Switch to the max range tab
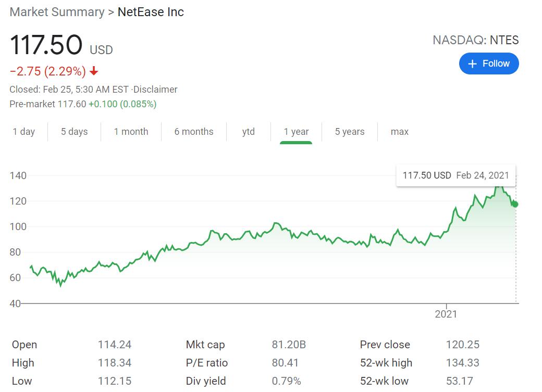Viewport: 542px width, 392px height. point(399,132)
